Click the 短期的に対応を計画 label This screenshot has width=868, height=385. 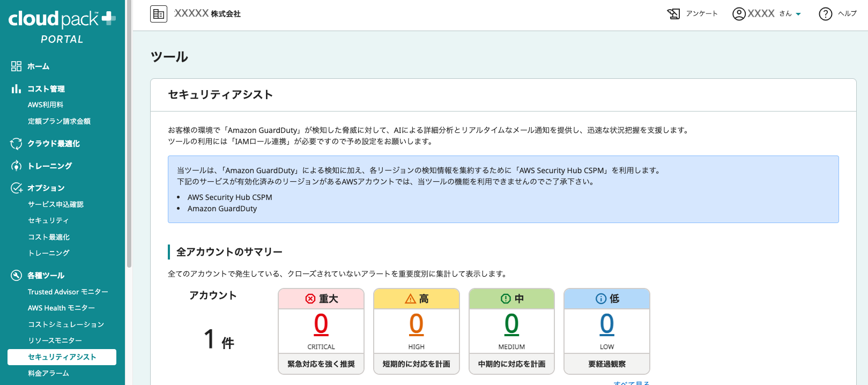(417, 364)
